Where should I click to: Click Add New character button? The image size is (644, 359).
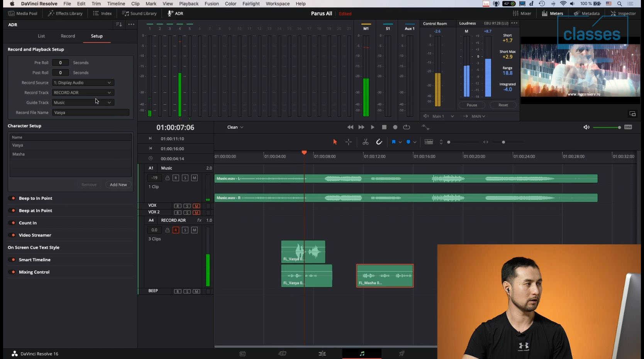tap(118, 185)
